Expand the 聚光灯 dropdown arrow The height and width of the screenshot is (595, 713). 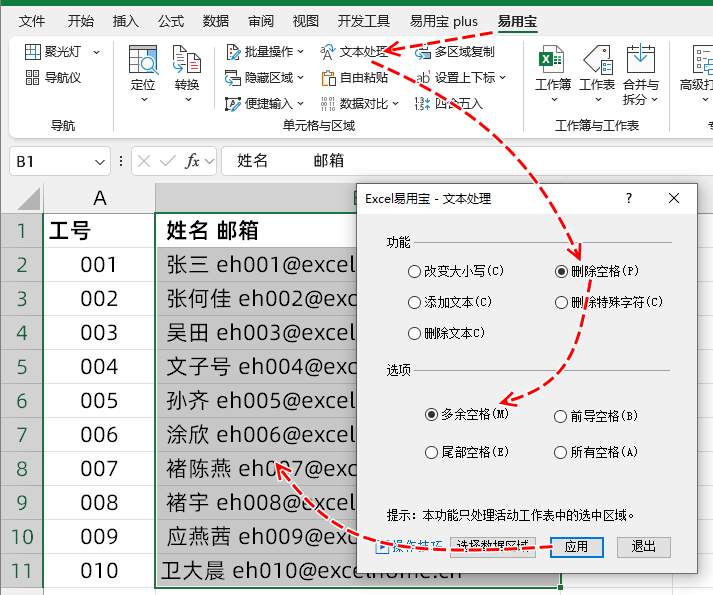click(96, 52)
